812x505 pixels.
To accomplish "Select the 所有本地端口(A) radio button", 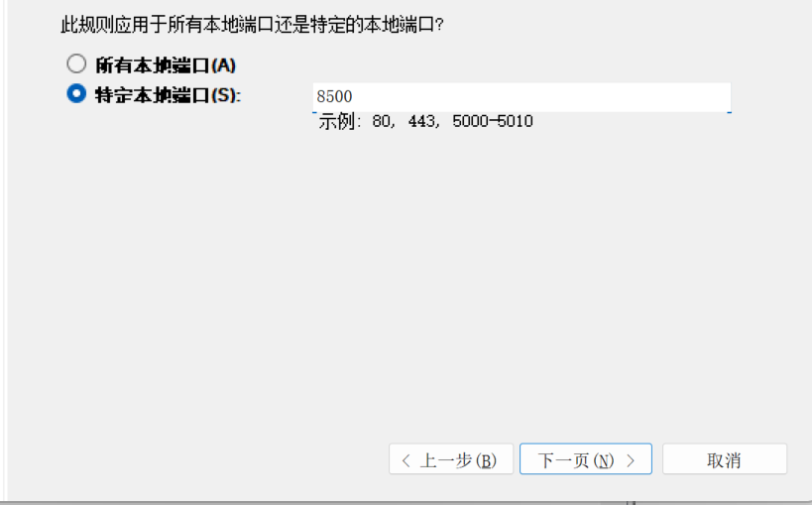I will pos(76,64).
